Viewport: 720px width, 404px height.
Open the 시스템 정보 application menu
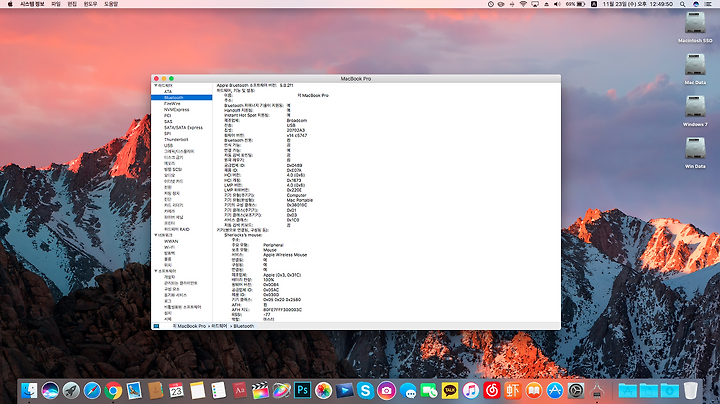click(32, 4)
